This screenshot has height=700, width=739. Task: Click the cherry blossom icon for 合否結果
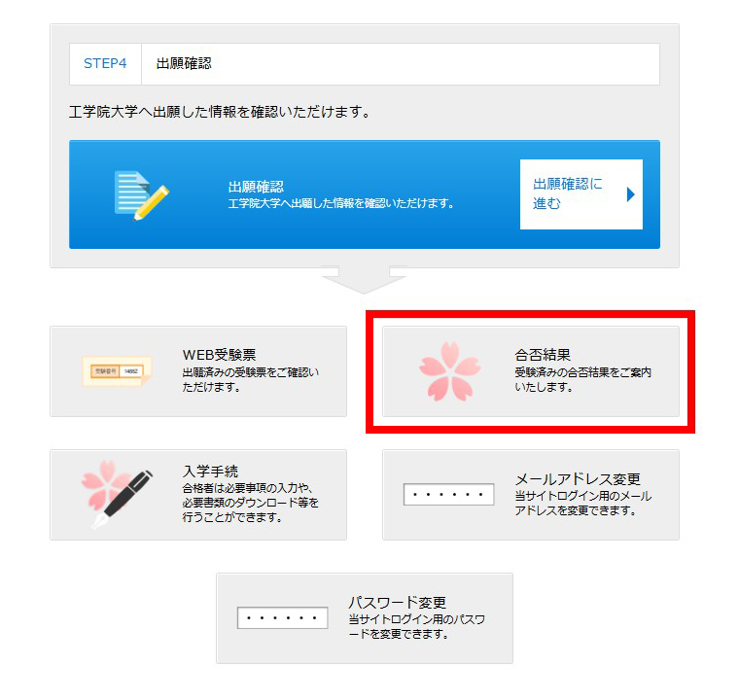[x=449, y=371]
